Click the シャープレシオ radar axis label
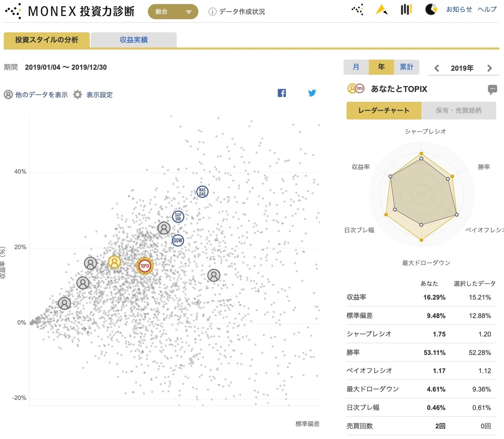The height and width of the screenshot is (439, 504). [x=425, y=132]
